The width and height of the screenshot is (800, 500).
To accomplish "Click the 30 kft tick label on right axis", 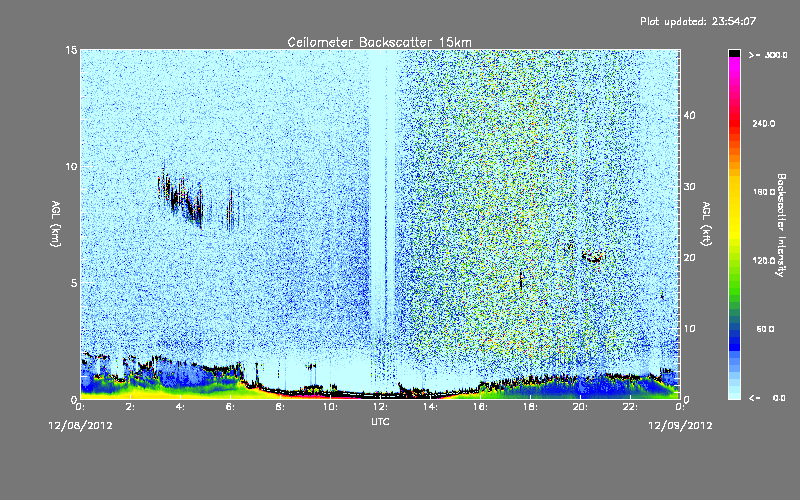I will [x=689, y=186].
